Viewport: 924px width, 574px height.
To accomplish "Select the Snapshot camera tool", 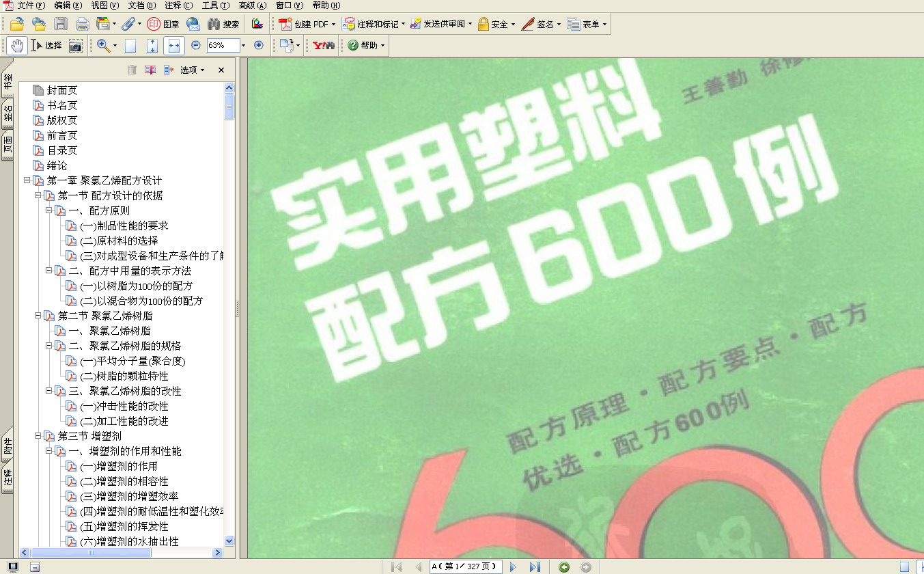I will pyautogui.click(x=75, y=46).
